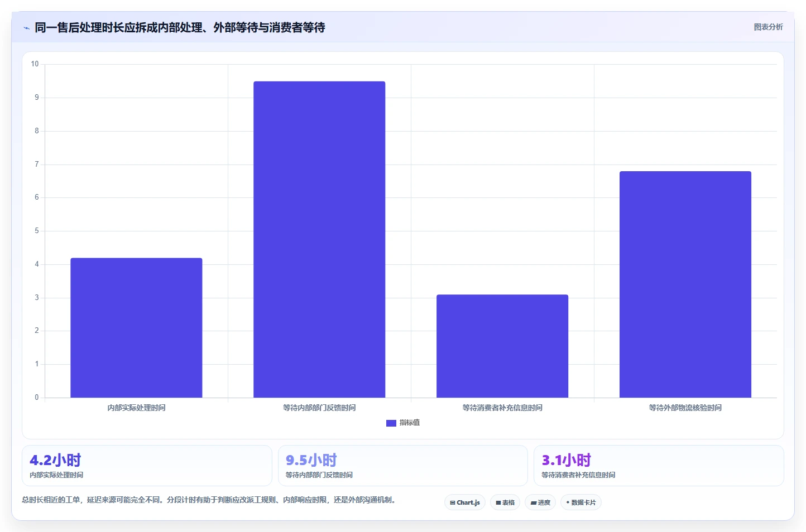This screenshot has height=532, width=806.
Task: Click the 数据卡片 tag pill
Action: coord(580,502)
